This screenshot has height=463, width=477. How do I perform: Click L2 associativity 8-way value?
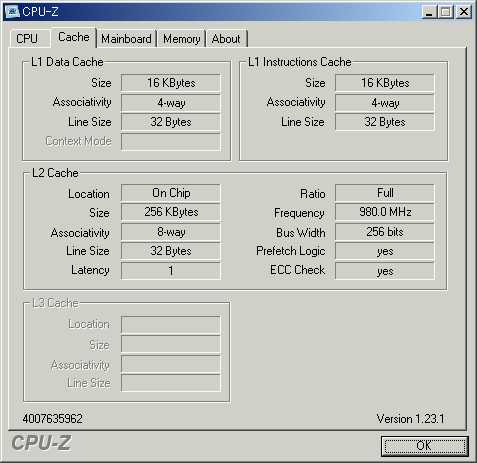click(171, 232)
